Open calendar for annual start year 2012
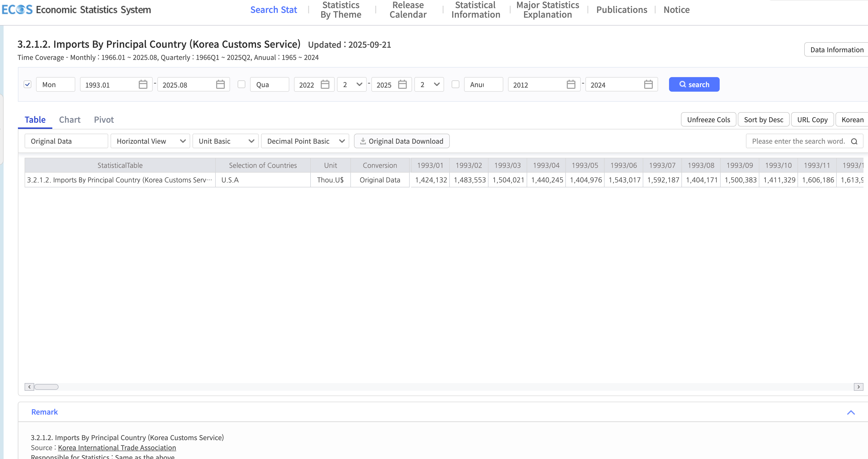 pos(571,84)
